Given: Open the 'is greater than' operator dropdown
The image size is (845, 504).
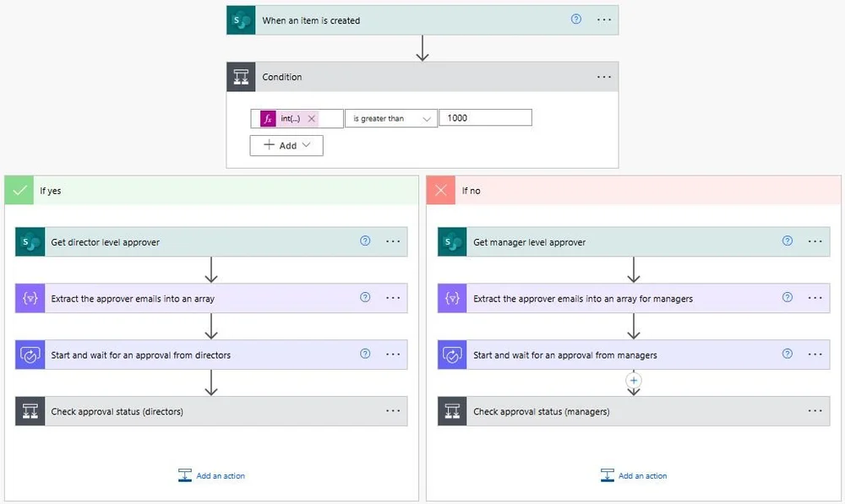Looking at the screenshot, I should (390, 118).
